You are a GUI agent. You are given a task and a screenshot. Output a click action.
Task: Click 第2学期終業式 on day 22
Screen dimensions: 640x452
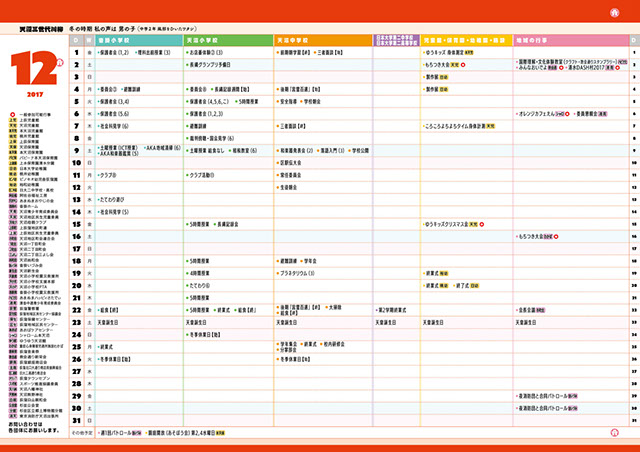click(392, 310)
